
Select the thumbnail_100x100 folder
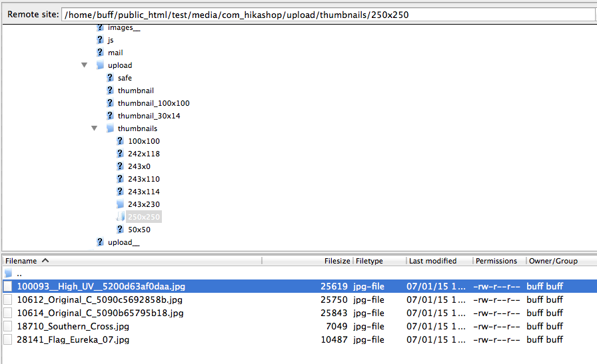[x=153, y=103]
